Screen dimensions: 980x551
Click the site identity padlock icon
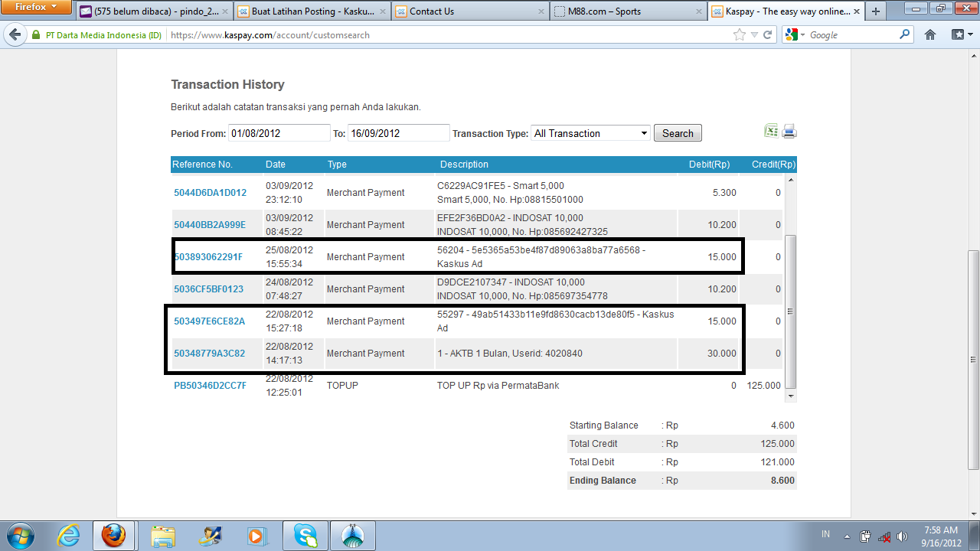(x=35, y=35)
